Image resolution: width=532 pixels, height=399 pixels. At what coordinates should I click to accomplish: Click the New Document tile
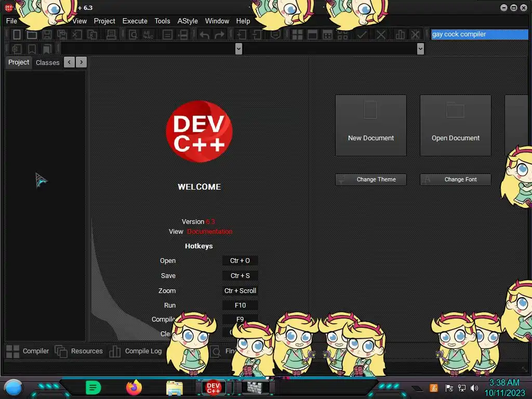click(371, 126)
